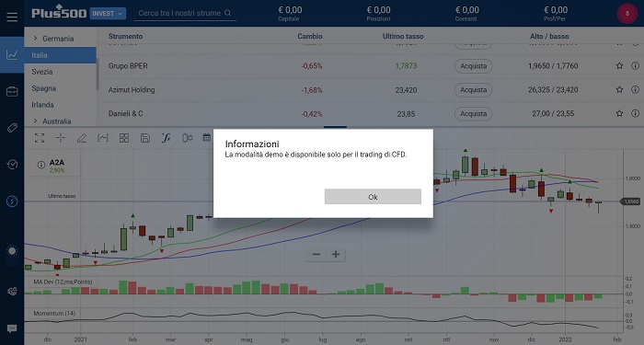The height and width of the screenshot is (345, 644).
Task: Open the chat support sidebar icon
Action: tap(12, 328)
